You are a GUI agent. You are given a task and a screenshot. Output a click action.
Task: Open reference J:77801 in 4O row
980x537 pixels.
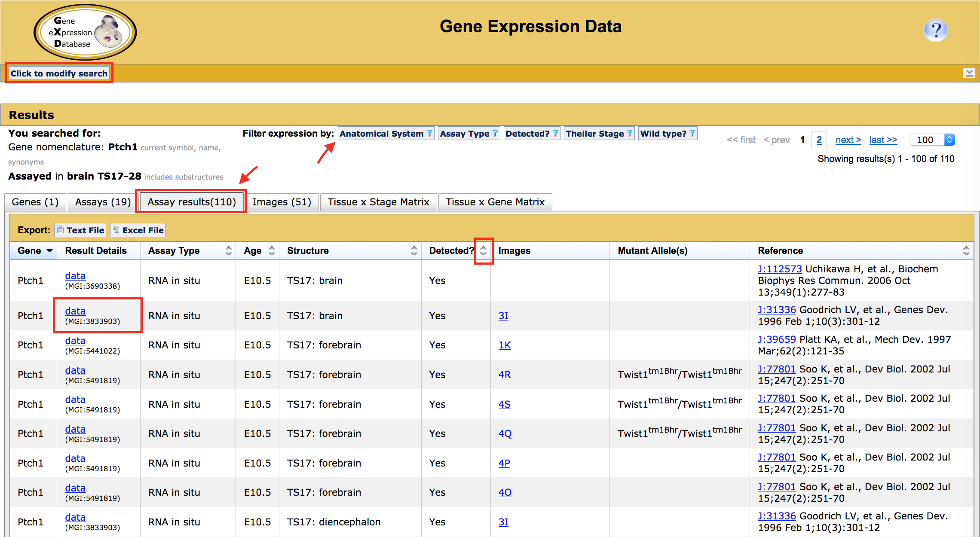click(x=777, y=487)
